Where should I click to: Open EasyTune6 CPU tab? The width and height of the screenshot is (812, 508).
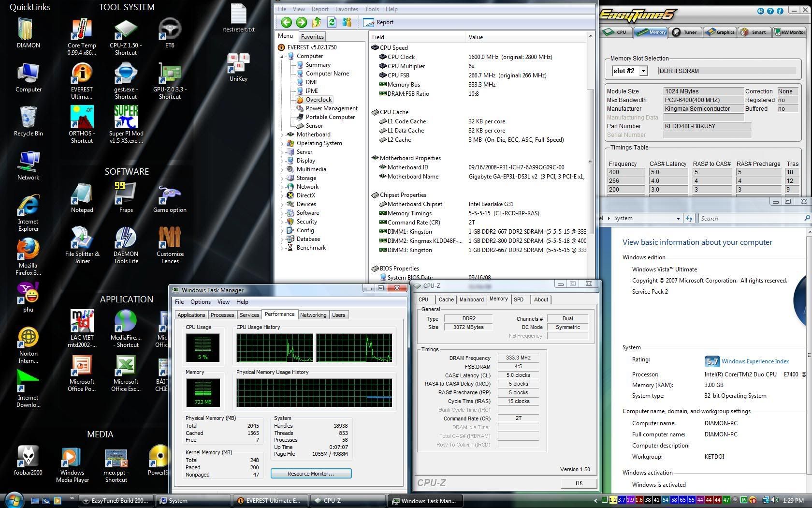point(616,32)
